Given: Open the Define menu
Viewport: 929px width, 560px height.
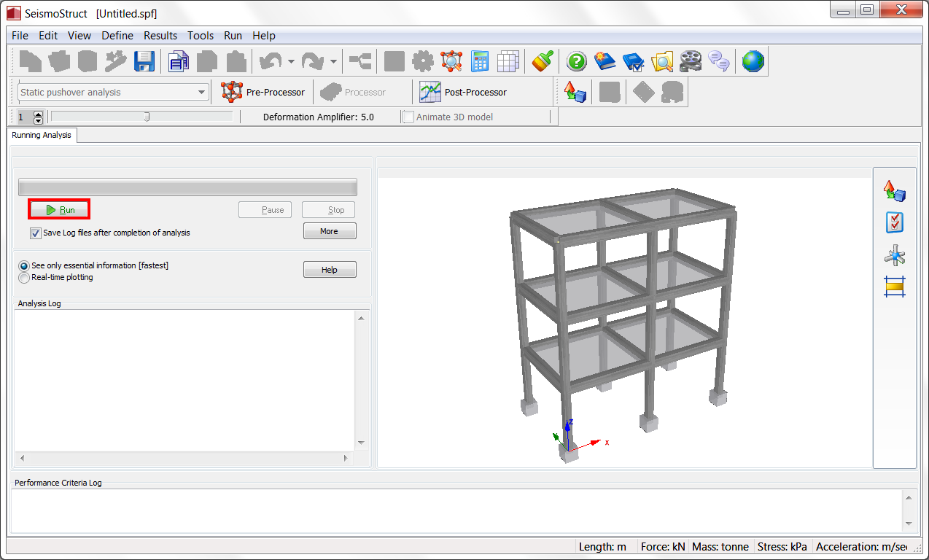Looking at the screenshot, I should click(x=117, y=36).
